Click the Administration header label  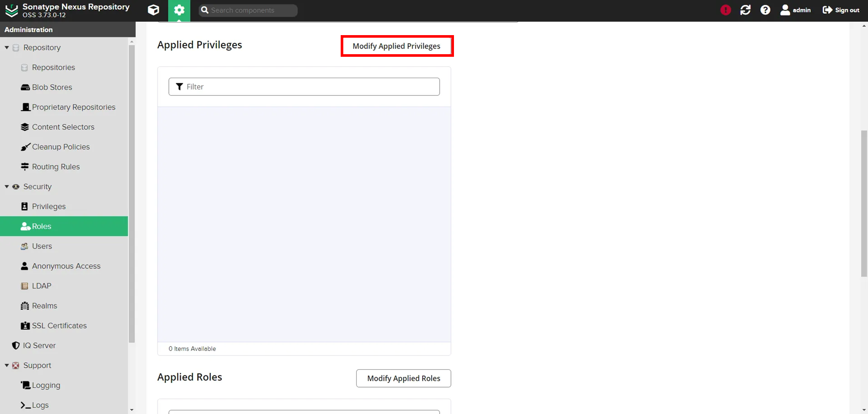pos(29,29)
